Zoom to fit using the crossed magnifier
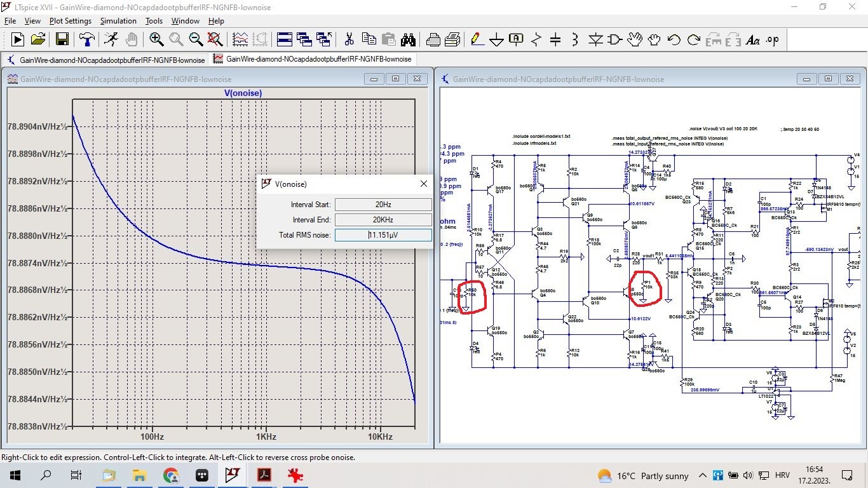 pos(215,39)
